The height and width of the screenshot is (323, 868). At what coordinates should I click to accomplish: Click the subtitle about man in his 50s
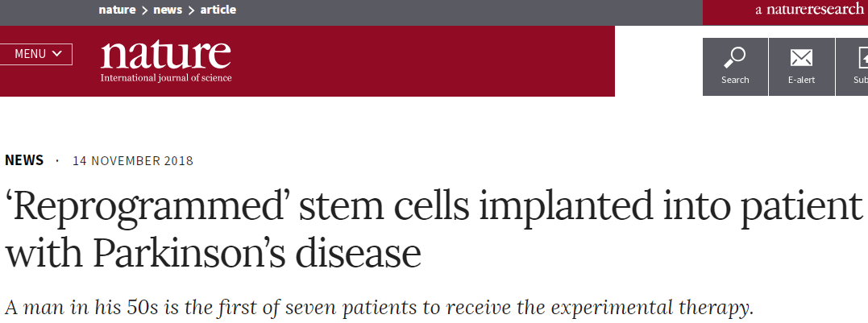380,308
